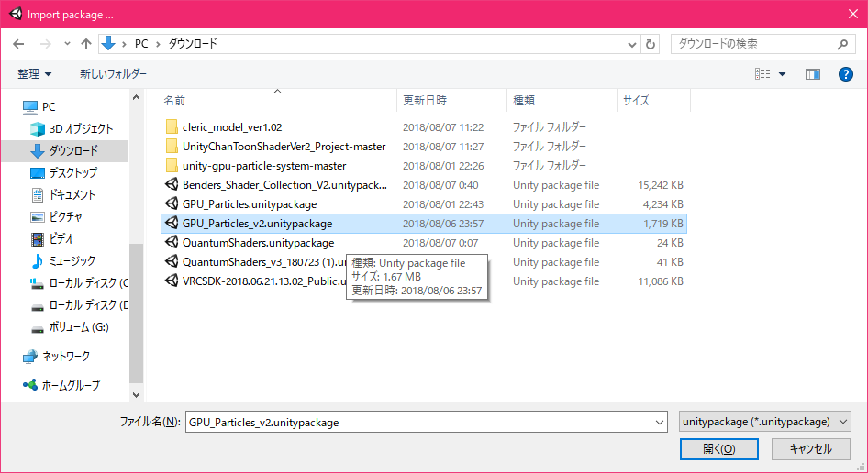Click 新しいフォルダー button
The width and height of the screenshot is (868, 473).
coord(113,73)
